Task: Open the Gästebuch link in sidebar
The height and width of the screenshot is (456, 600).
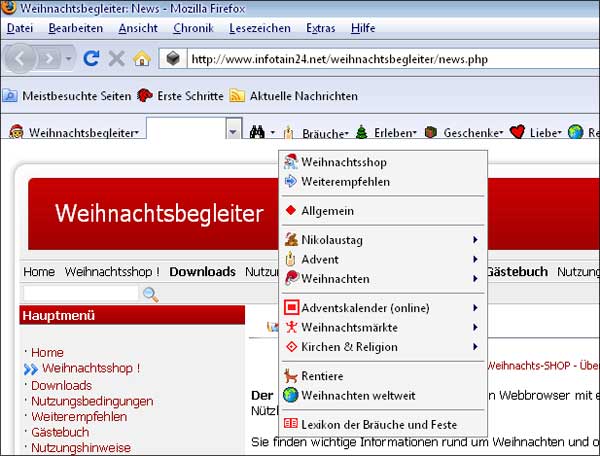Action: pos(60,432)
